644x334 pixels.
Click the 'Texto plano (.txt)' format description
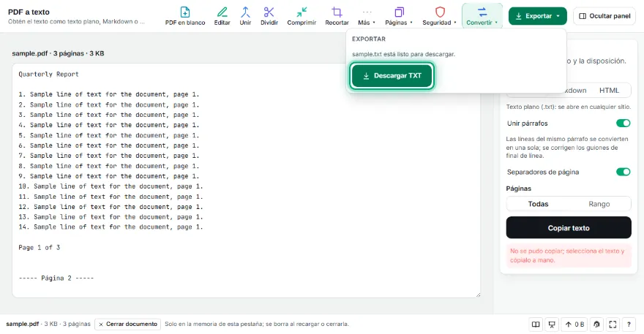tap(569, 107)
